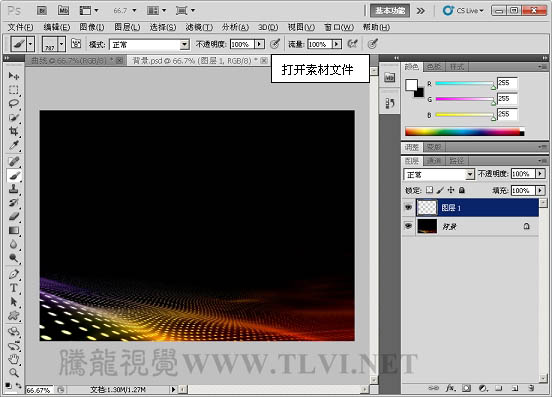552x397 pixels.
Task: Select the Crop tool
Action: [x=14, y=131]
